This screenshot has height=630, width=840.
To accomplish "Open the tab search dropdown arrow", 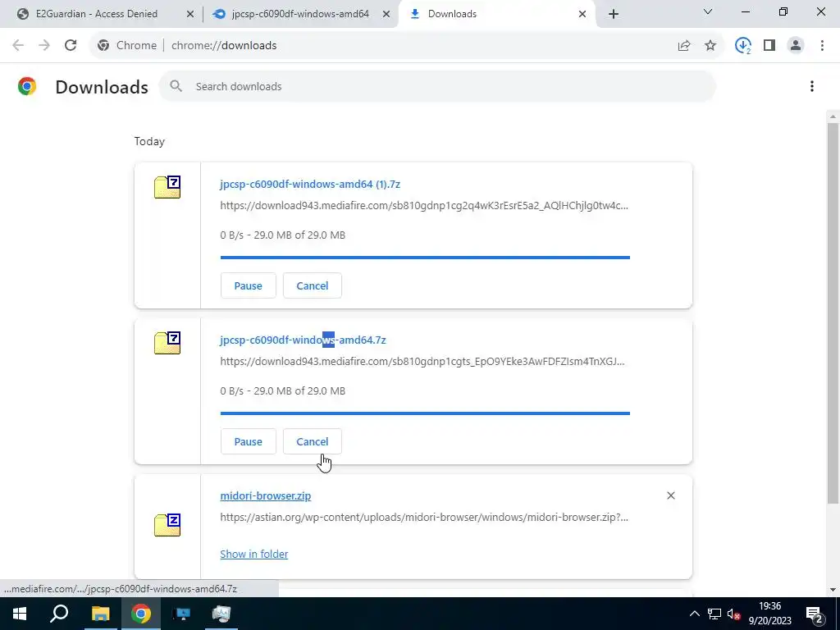I will click(708, 11).
